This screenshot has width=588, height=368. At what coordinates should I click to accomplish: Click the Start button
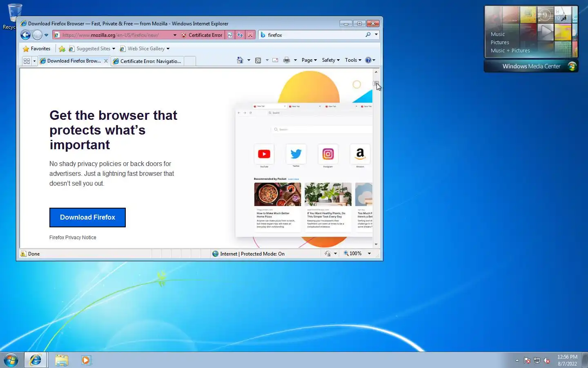11,360
